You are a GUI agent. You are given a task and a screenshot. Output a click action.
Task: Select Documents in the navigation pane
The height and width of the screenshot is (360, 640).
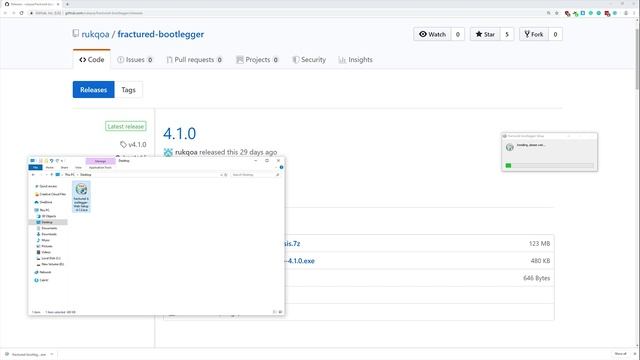47,228
